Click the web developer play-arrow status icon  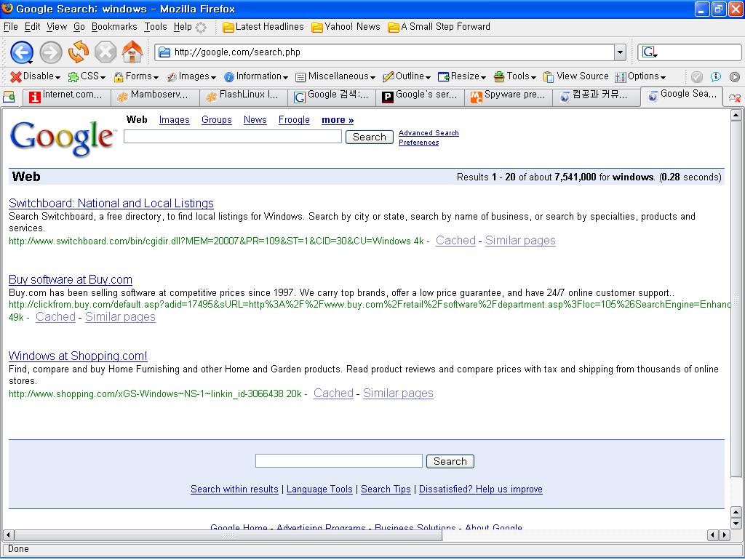click(735, 76)
